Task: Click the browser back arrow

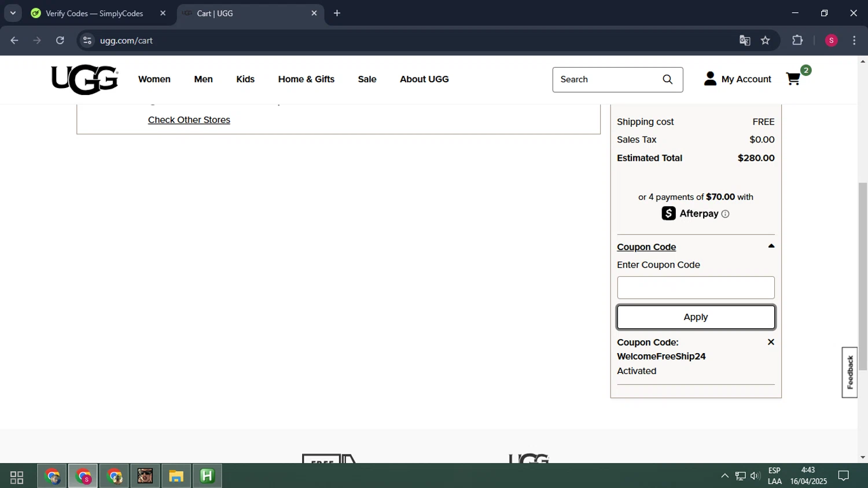Action: pyautogui.click(x=14, y=41)
